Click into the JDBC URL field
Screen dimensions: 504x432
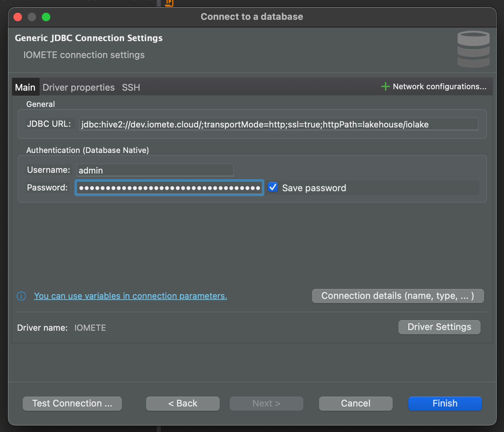(279, 124)
